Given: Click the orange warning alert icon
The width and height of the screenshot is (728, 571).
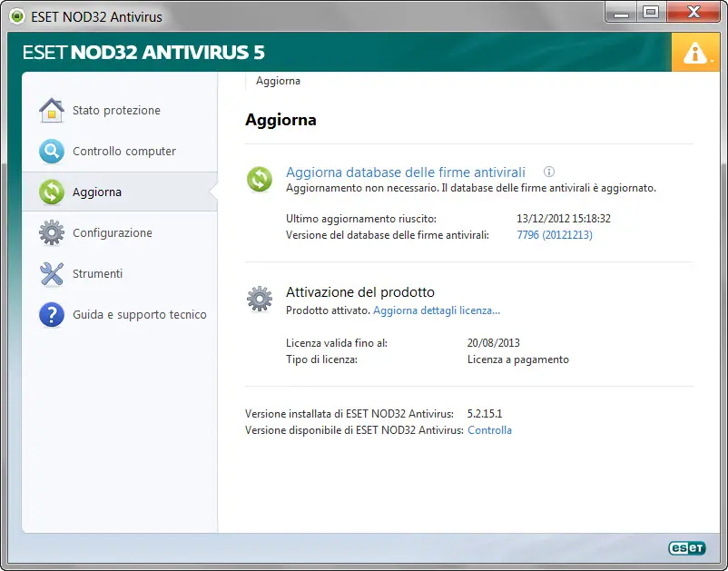Looking at the screenshot, I should pos(695,53).
